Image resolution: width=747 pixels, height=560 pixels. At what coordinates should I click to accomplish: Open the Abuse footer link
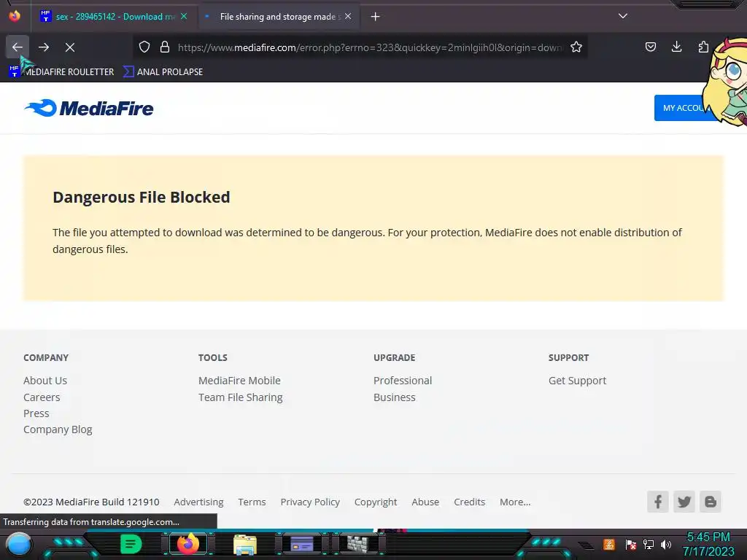point(425,502)
